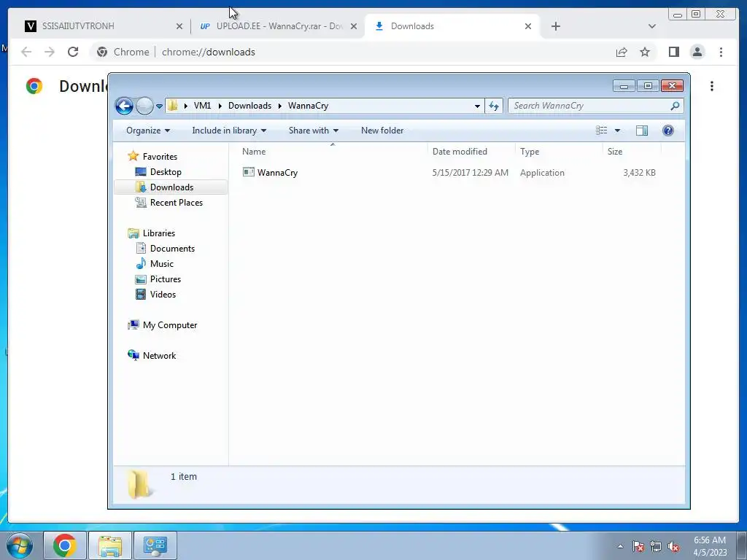Click Chrome's reload button
This screenshot has height=560, width=747.
73,52
